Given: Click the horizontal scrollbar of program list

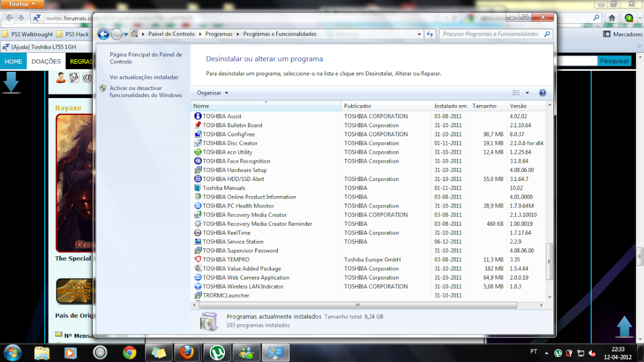Looking at the screenshot, I should click(x=357, y=305).
